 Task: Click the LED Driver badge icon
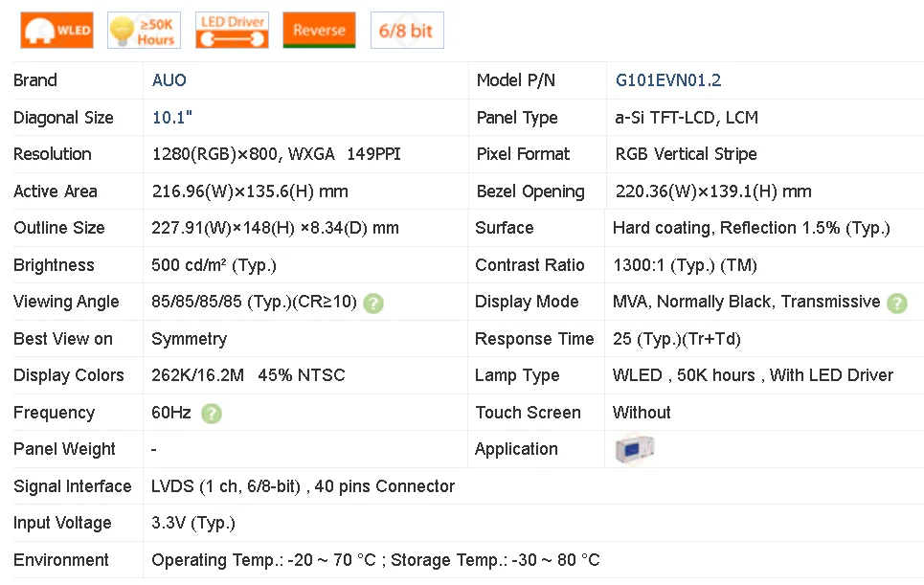click(x=232, y=30)
